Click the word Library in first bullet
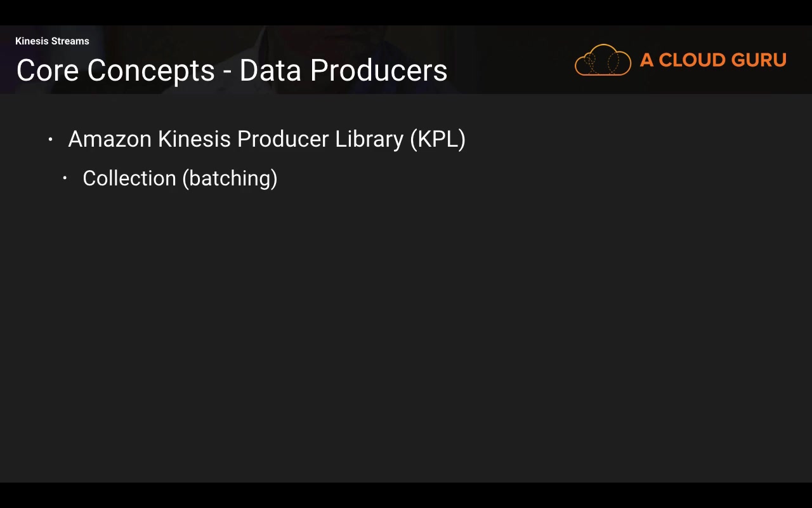812x508 pixels. 369,139
